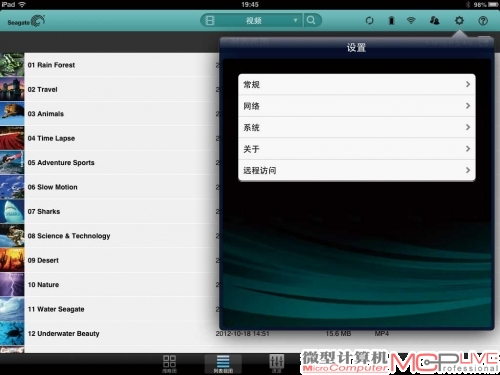Click the date 2012-10-18 14:51

pos(242,334)
